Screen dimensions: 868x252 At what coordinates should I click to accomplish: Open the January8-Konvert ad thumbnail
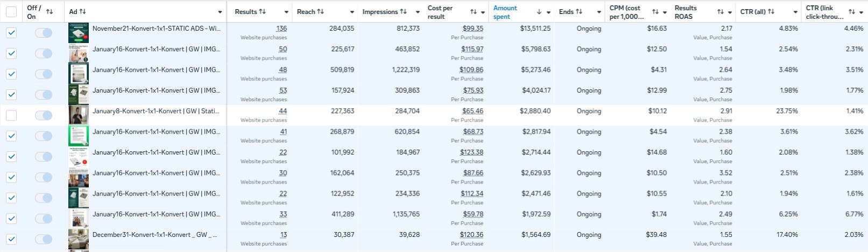pos(79,115)
